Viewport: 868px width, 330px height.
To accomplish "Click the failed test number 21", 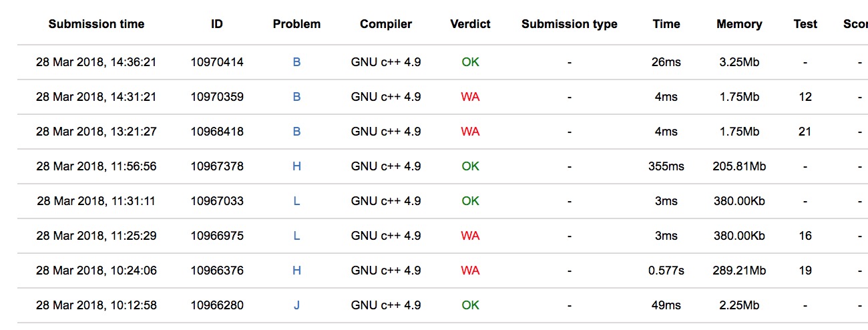I will point(805,132).
